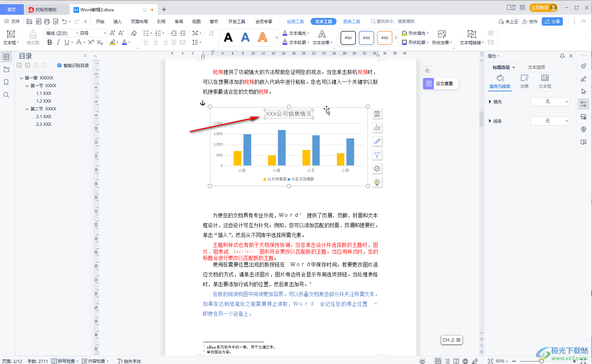Open chart style brush button
Image resolution: width=592 pixels, height=364 pixels.
(x=377, y=141)
